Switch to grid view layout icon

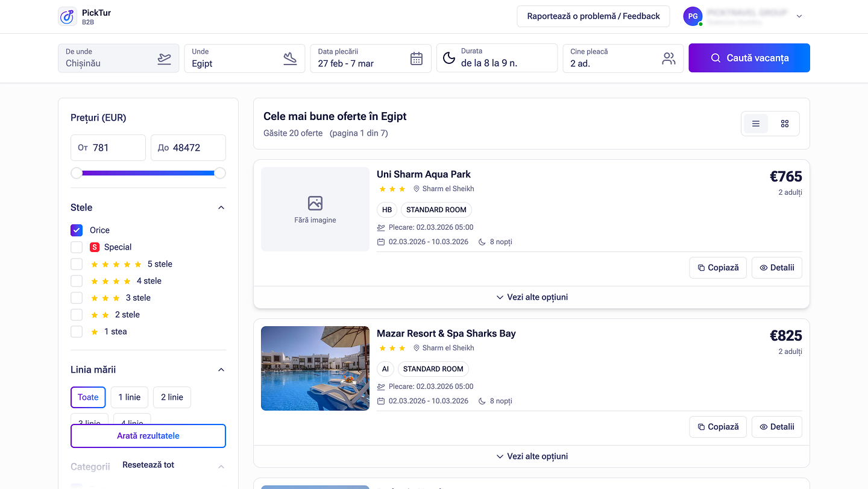click(x=784, y=124)
